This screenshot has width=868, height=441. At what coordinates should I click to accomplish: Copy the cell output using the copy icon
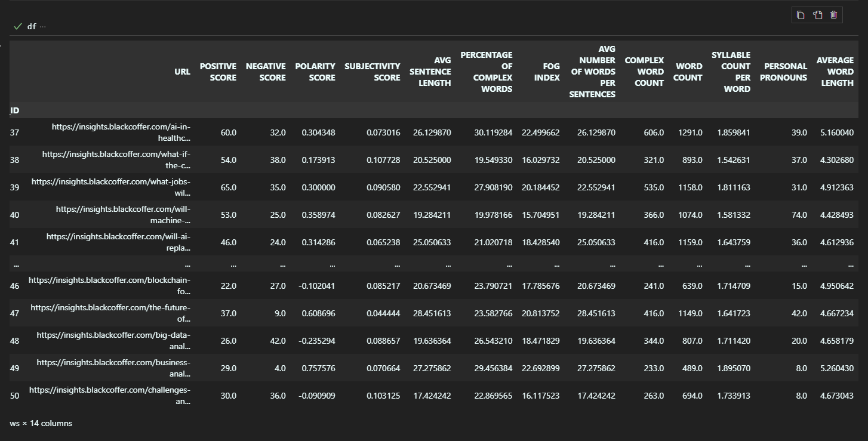point(801,15)
